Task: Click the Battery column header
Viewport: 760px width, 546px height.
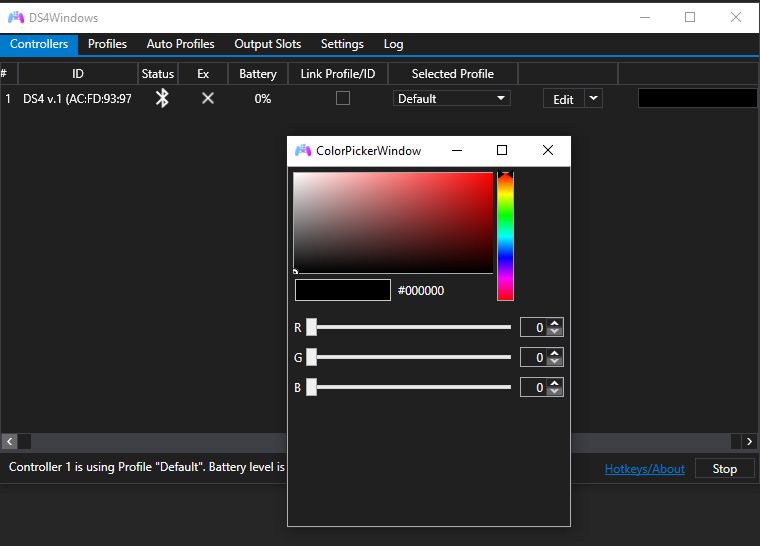Action: [x=258, y=74]
